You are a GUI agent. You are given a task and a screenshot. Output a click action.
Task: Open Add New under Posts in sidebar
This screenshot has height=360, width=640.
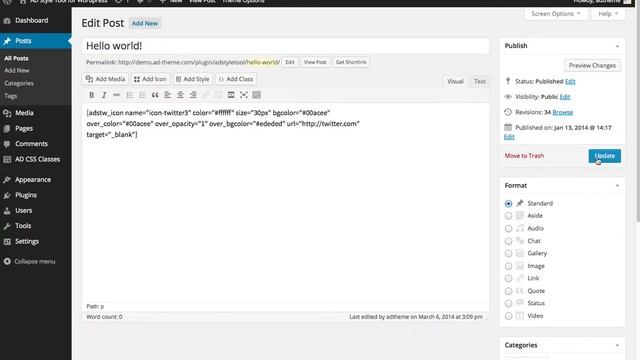point(17,71)
